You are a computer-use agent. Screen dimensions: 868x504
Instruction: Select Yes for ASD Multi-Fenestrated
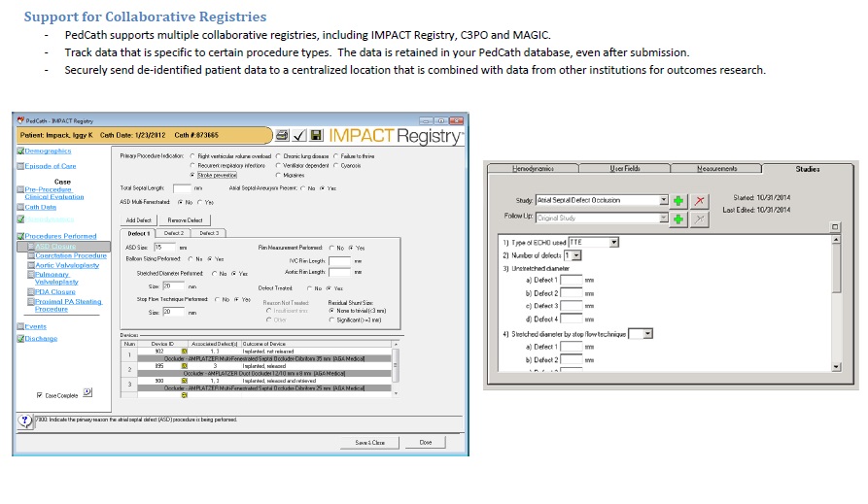tap(200, 203)
